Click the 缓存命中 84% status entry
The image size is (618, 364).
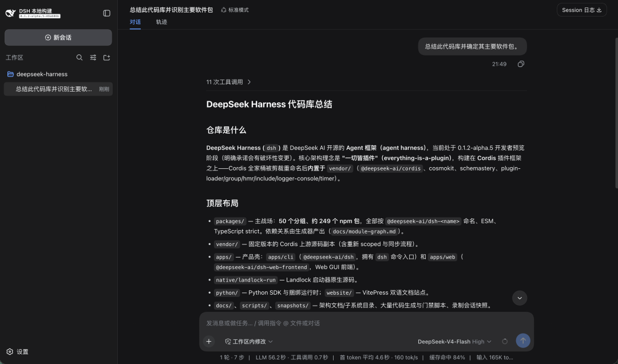click(447, 358)
